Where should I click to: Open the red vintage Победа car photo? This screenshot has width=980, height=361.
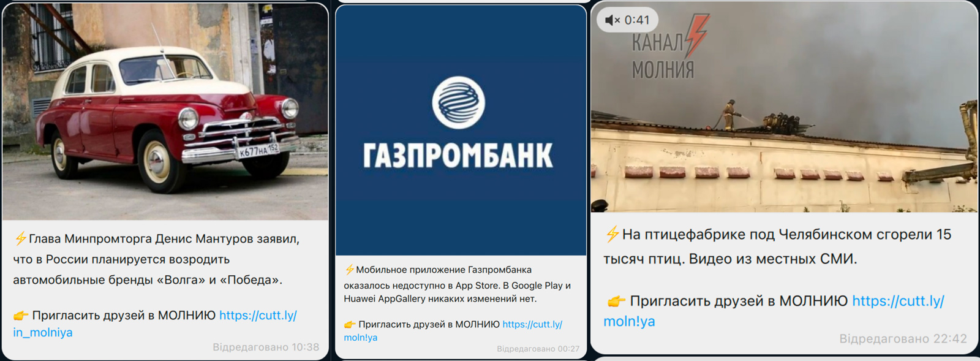[x=165, y=112]
